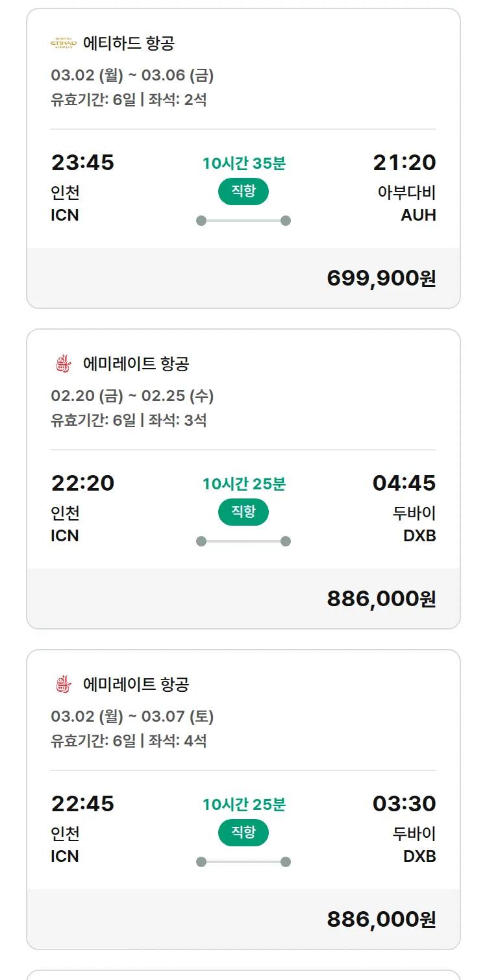This screenshot has height=980, width=487.
Task: Click the Emirates logo on the 03.02 flight
Action: (x=63, y=685)
